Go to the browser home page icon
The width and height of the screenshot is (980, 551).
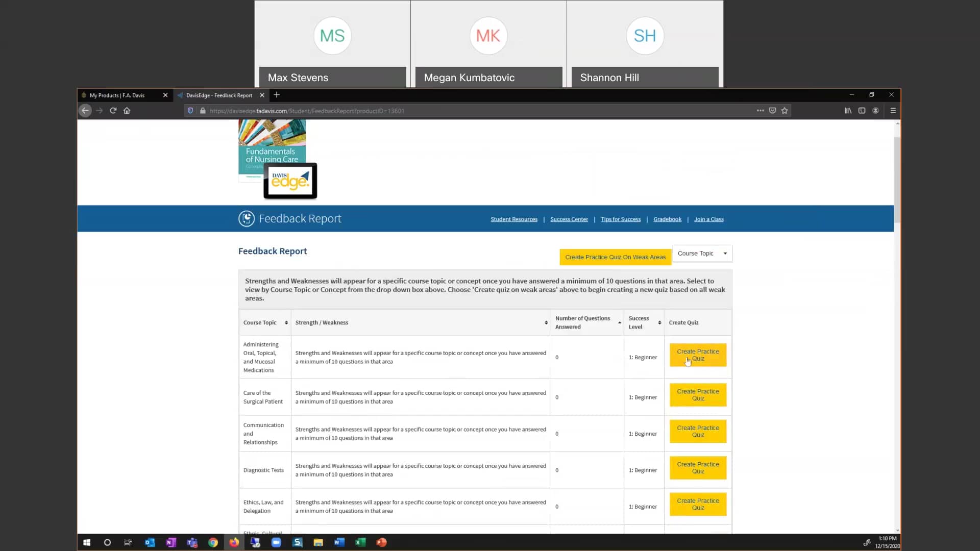[x=127, y=111]
